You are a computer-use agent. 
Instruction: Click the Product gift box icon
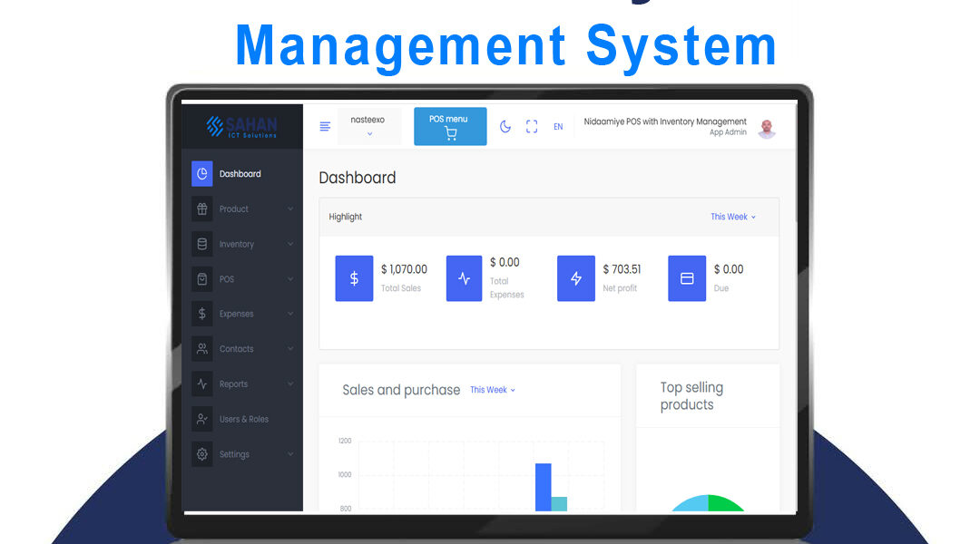pyautogui.click(x=201, y=209)
